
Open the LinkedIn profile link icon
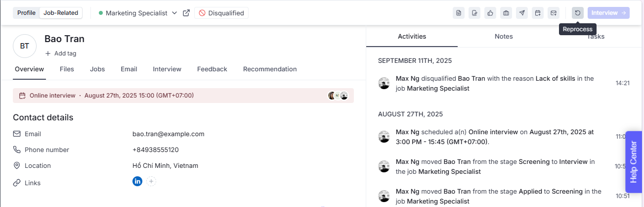point(137,181)
